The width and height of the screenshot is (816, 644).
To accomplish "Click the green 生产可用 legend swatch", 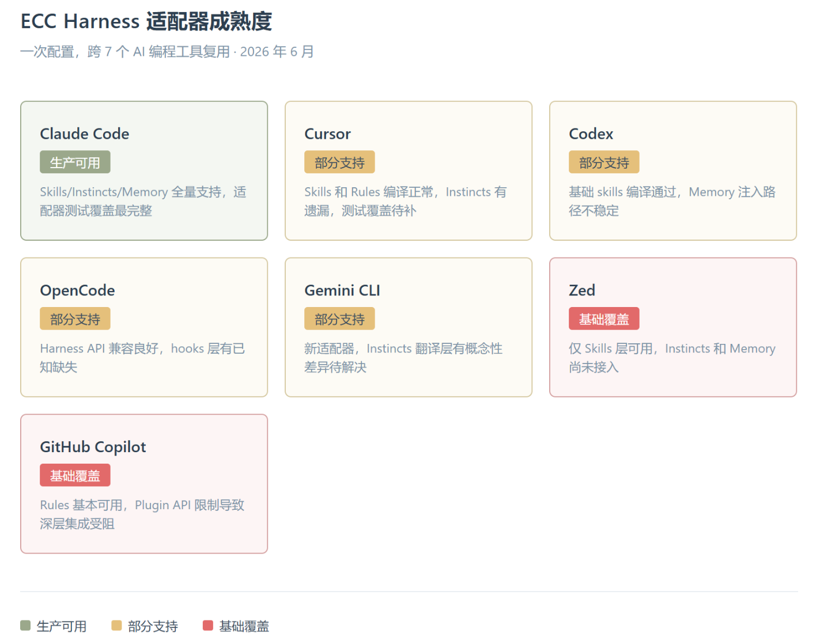I will tap(25, 626).
